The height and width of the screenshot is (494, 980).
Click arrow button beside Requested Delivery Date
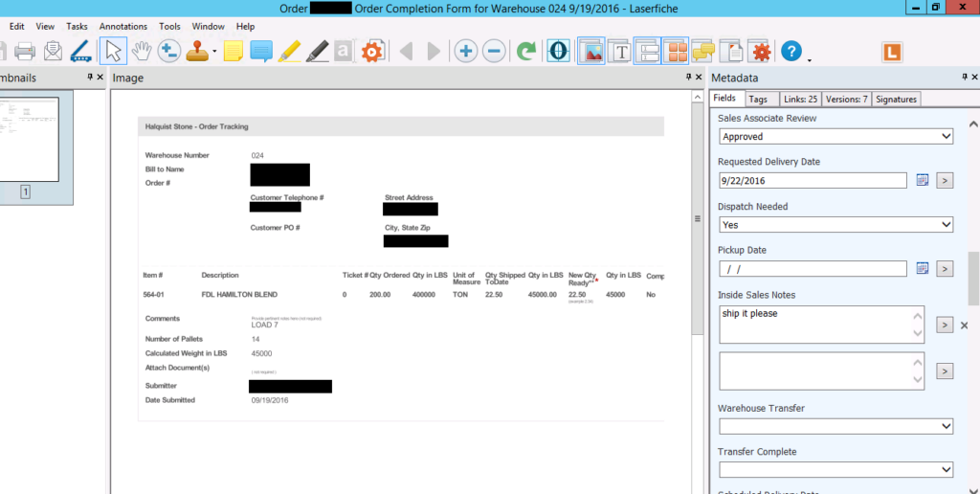click(x=945, y=181)
